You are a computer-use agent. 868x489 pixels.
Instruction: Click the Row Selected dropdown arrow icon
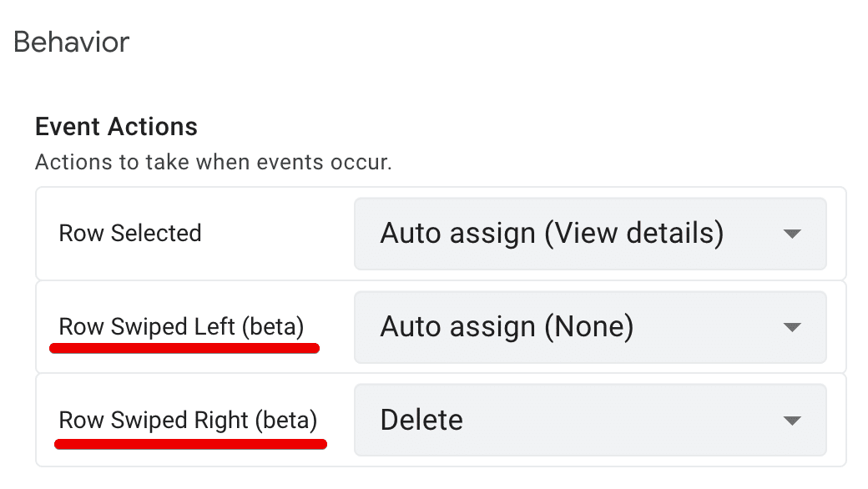792,234
